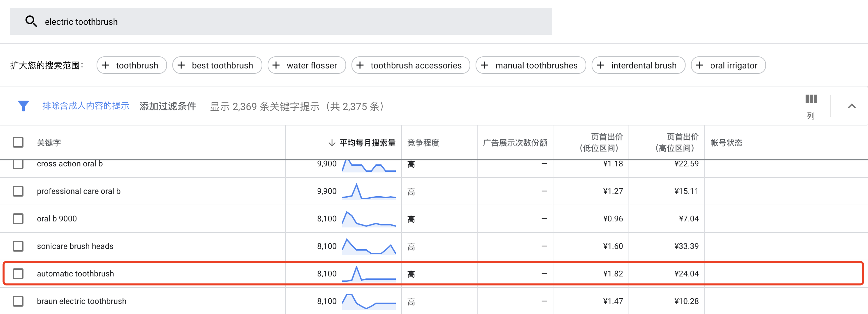Click the electric toothbrush search field
868x314 pixels.
[281, 21]
